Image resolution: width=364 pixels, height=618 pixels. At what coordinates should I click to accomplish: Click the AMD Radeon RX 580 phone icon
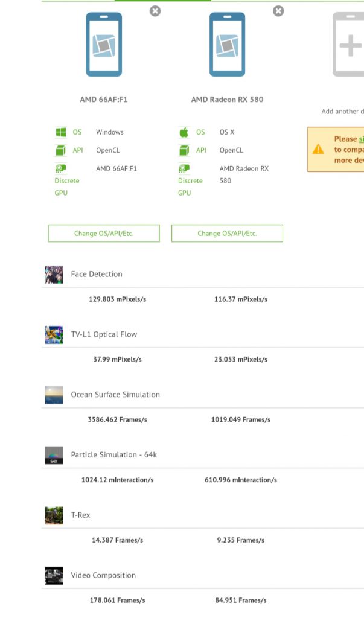[227, 45]
